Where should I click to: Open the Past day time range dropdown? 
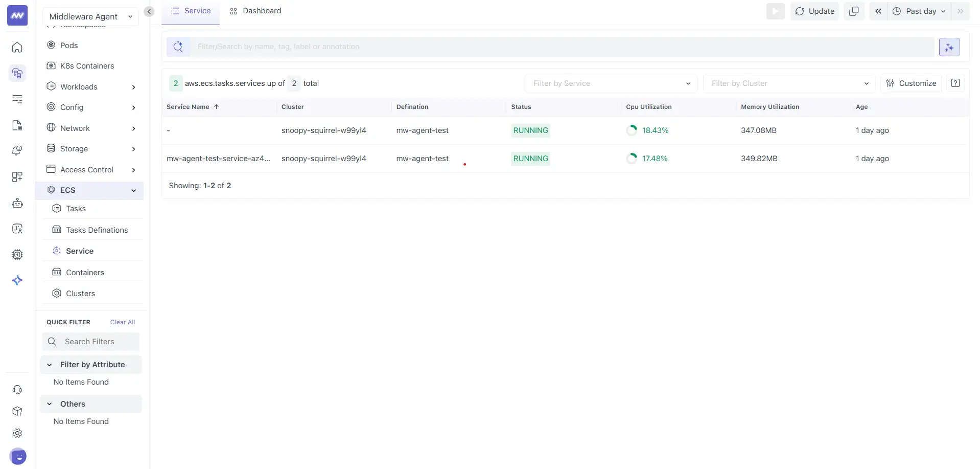tap(920, 11)
